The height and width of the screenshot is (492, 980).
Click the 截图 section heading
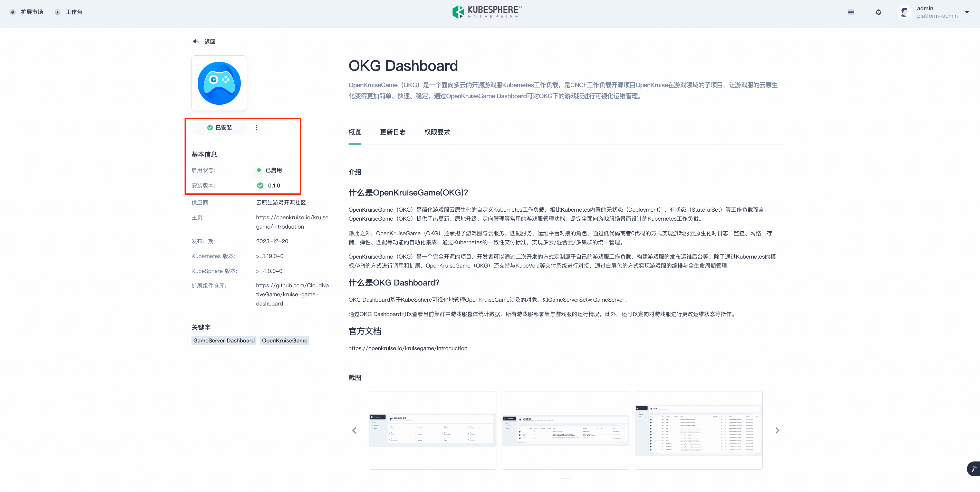pyautogui.click(x=354, y=378)
